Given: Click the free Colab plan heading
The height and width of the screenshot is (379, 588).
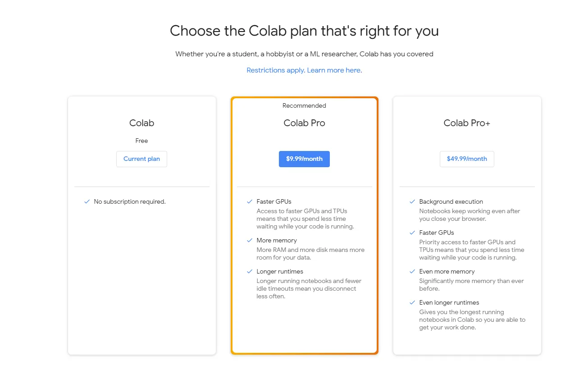Looking at the screenshot, I should click(x=141, y=123).
